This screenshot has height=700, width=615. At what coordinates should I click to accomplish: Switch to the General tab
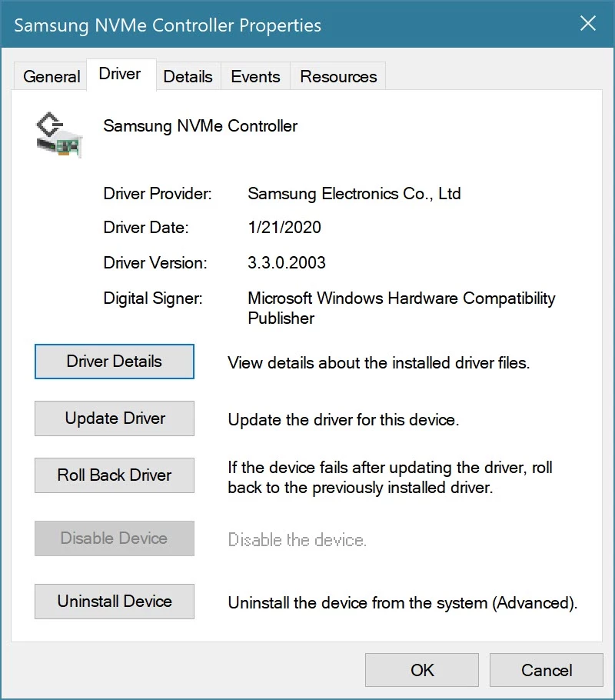click(52, 76)
